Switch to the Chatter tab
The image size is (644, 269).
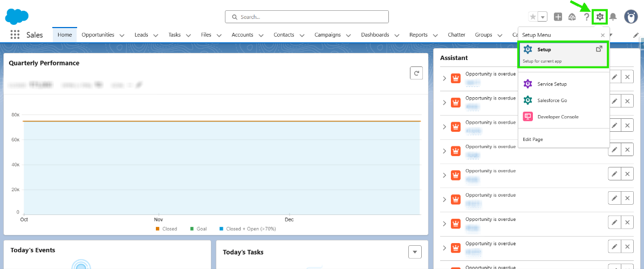pyautogui.click(x=457, y=35)
